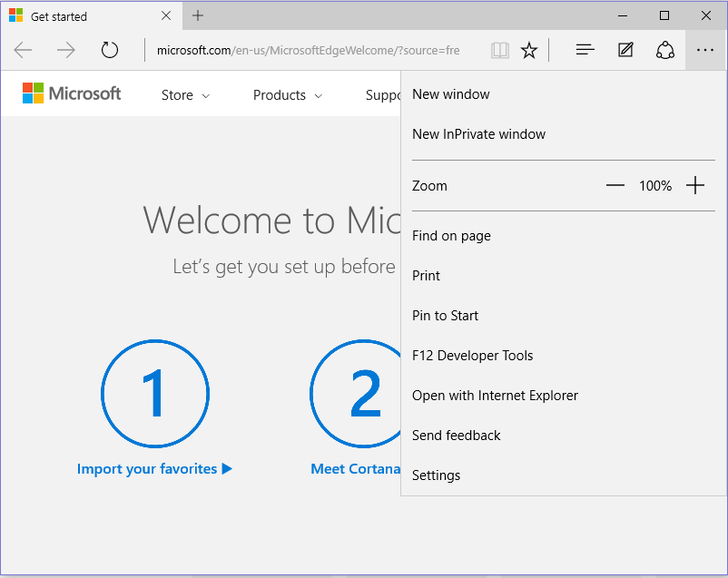
Task: Open the More actions ellipsis icon
Action: (705, 50)
